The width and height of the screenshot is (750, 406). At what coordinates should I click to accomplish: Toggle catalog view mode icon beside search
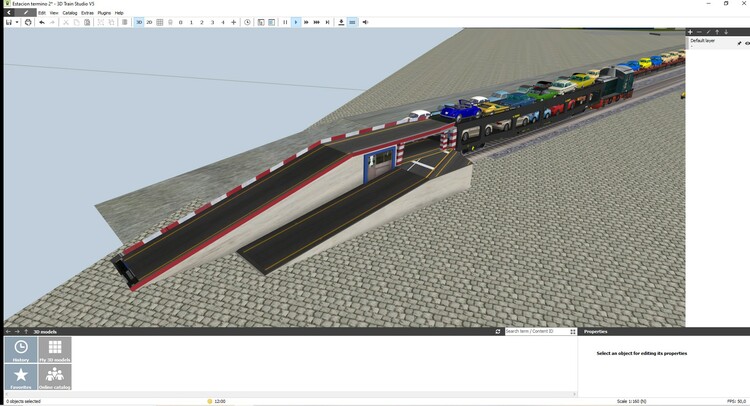coord(573,331)
